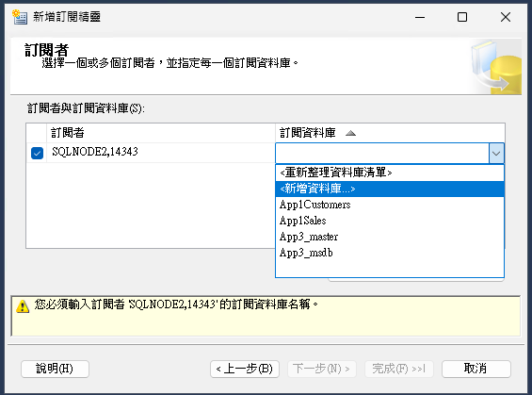
Task: Click the empty subscription database input field
Action: (382, 153)
